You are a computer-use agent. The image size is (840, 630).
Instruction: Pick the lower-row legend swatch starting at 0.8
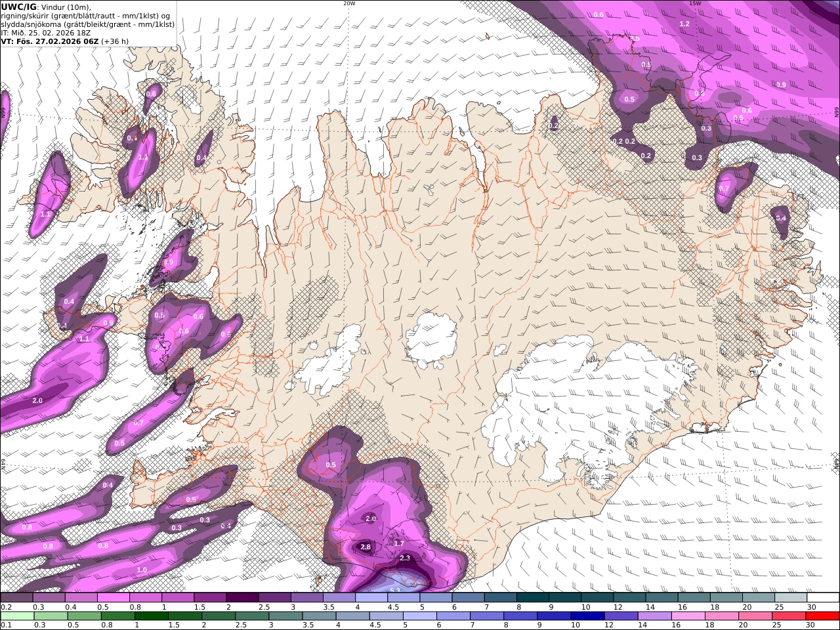[x=117, y=616]
